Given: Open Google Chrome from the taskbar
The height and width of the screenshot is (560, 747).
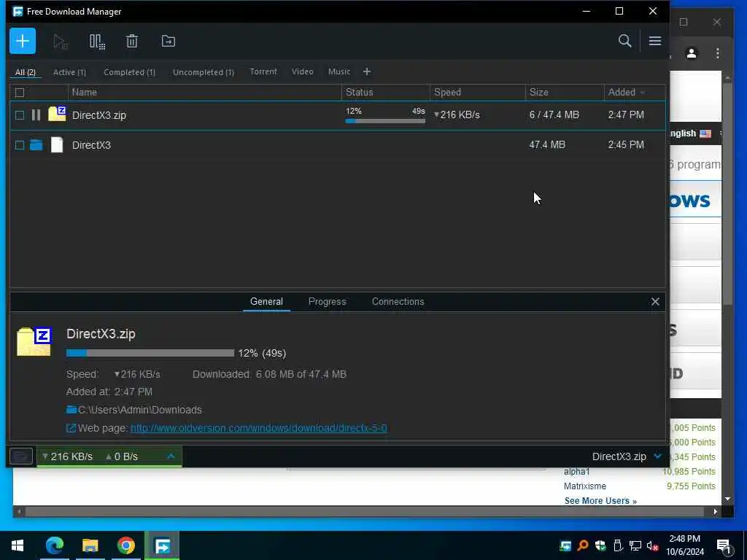Looking at the screenshot, I should tap(125, 545).
